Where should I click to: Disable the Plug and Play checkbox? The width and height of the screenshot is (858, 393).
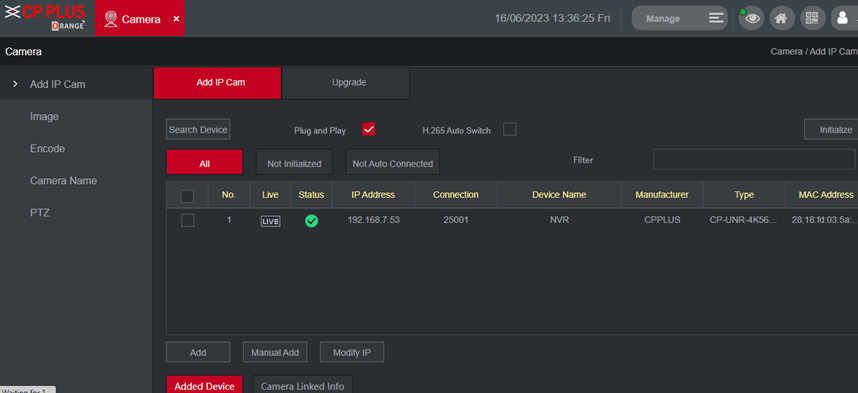coord(368,130)
